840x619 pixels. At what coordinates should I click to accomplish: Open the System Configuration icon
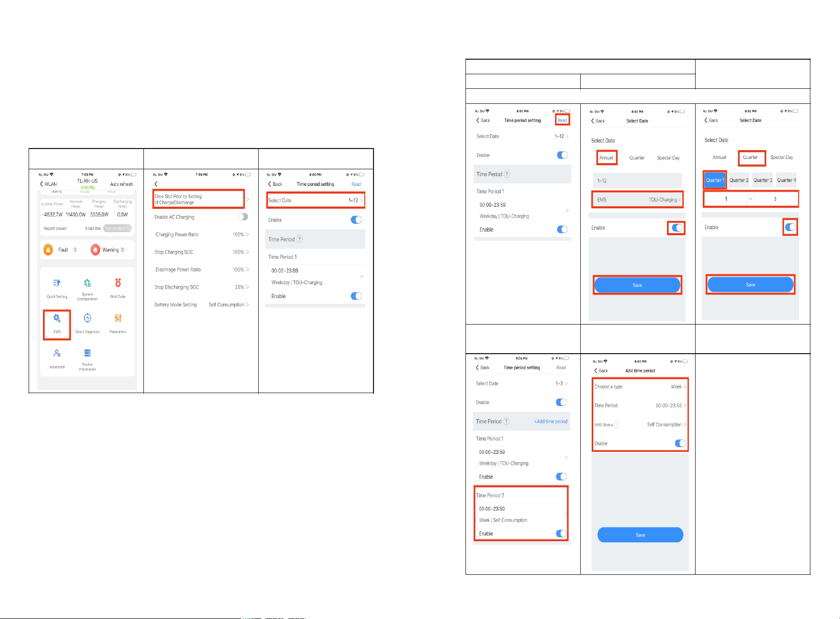click(87, 282)
